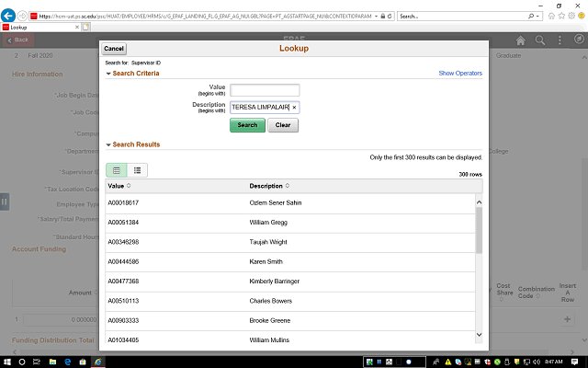Refresh the page via address bar icon

(390, 17)
